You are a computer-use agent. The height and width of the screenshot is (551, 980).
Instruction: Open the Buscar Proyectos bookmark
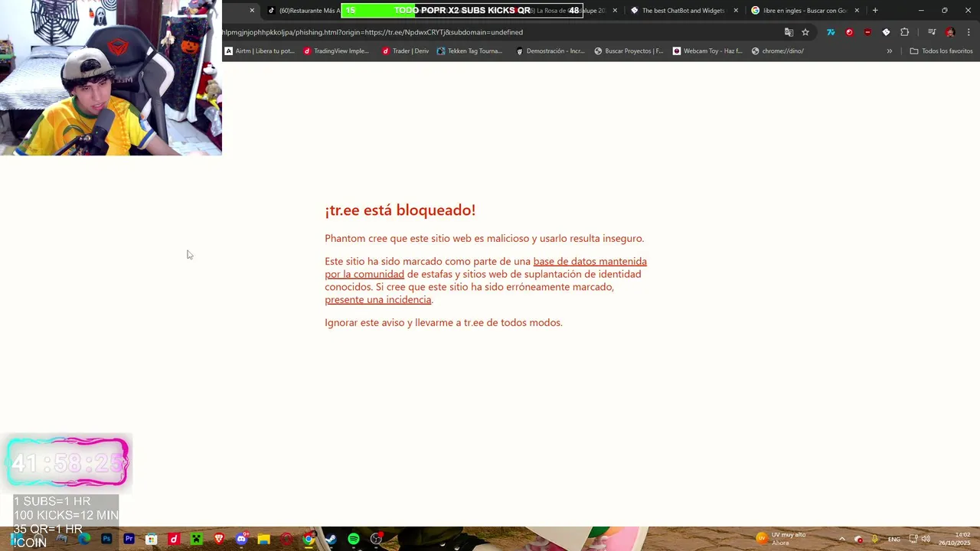(x=629, y=51)
